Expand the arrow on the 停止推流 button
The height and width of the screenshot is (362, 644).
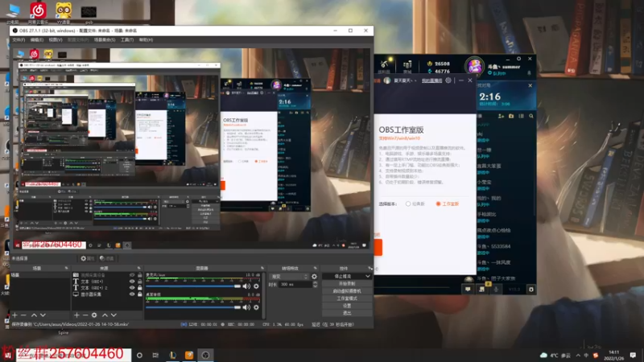point(368,276)
